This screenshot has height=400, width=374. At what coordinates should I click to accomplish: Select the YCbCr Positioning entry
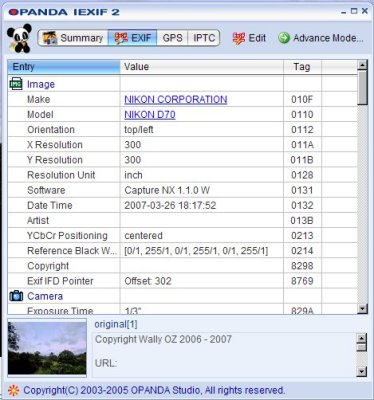[x=182, y=236]
